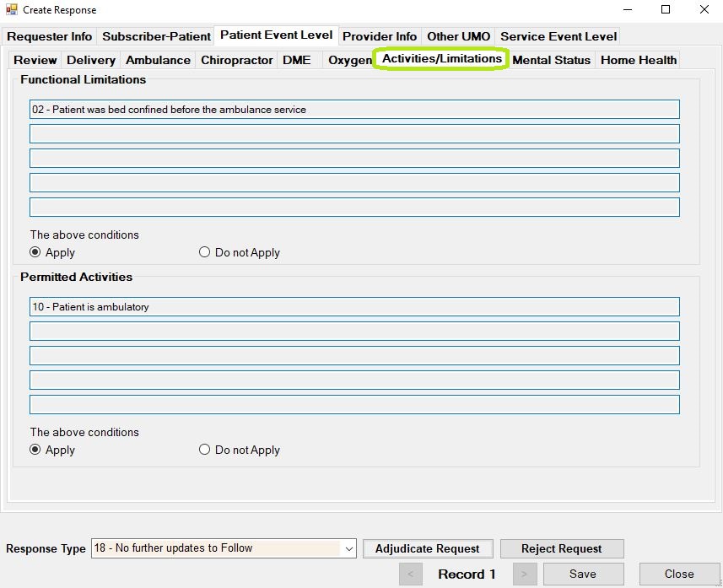Open the Requester Info tab
This screenshot has width=723, height=588.
tap(49, 36)
